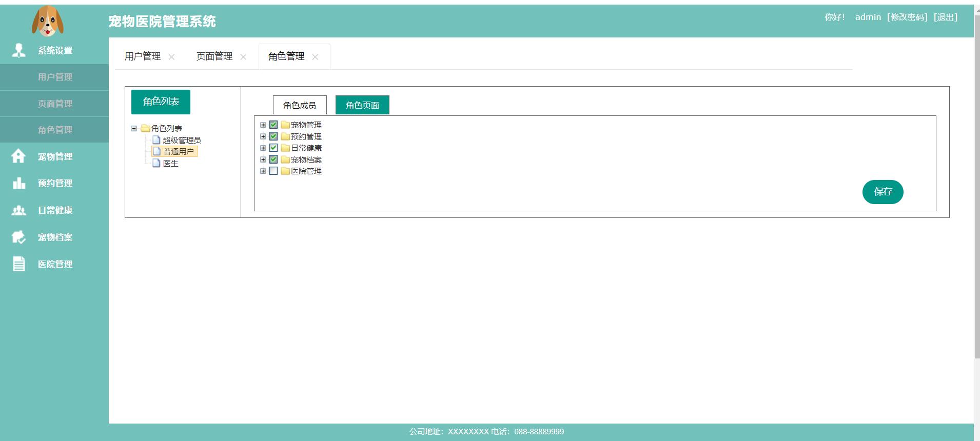Collapse the 角色列表 tree root

[x=134, y=128]
